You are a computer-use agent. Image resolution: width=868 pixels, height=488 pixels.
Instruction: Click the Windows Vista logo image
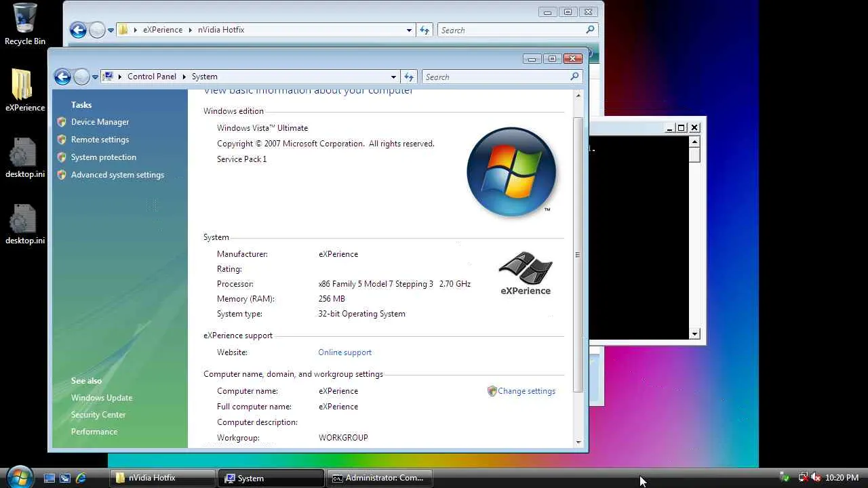(x=512, y=172)
